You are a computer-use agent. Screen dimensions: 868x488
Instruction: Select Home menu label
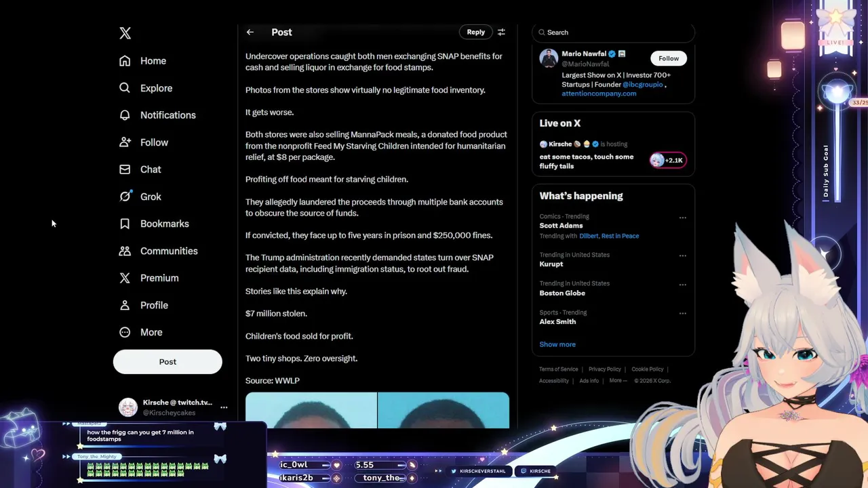click(x=153, y=61)
